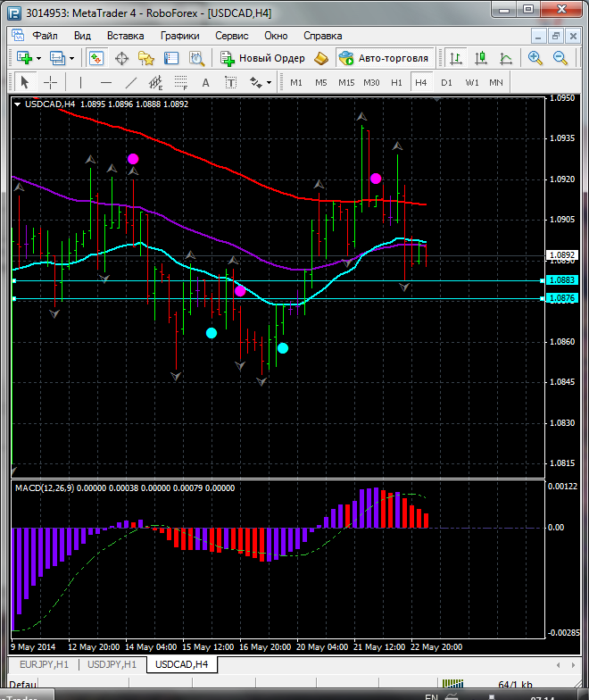This screenshot has height=700, width=589.
Task: Draw a trendline with line tool
Action: [131, 82]
